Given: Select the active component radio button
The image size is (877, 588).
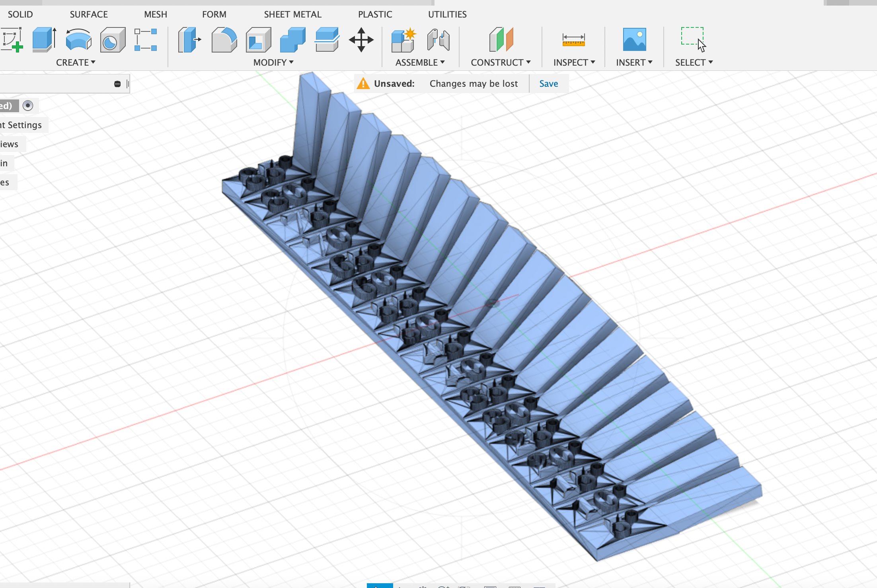Looking at the screenshot, I should [x=27, y=105].
